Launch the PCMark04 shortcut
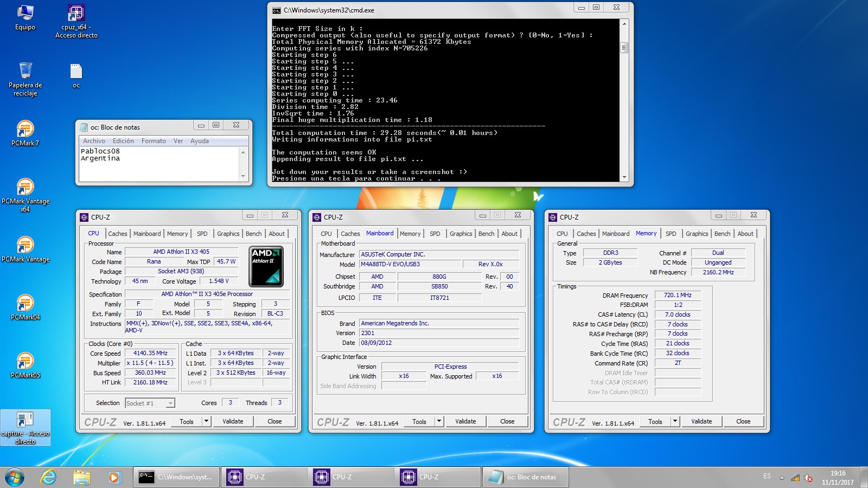This screenshot has height=488, width=868. [x=25, y=307]
